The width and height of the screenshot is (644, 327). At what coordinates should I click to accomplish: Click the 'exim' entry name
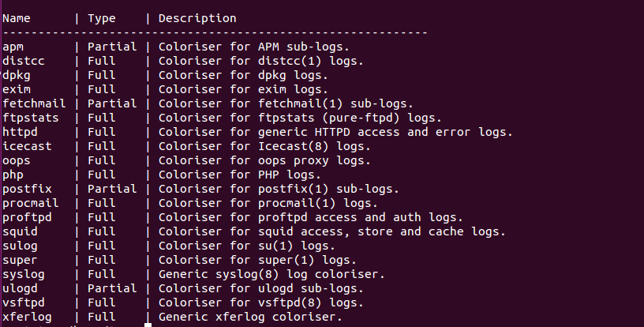click(x=17, y=89)
